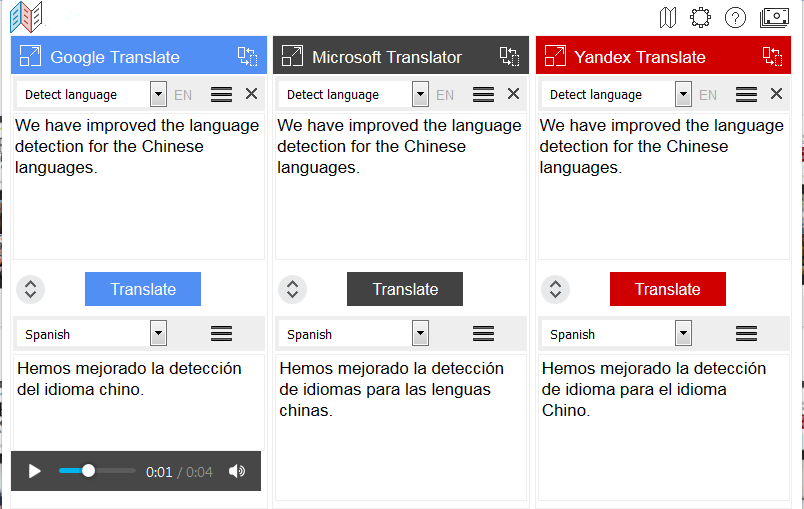
Task: Open settings via the gear icon
Action: pyautogui.click(x=700, y=17)
